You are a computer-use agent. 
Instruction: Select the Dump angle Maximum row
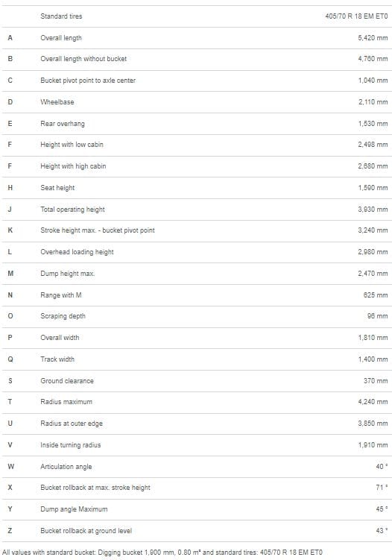point(196,509)
